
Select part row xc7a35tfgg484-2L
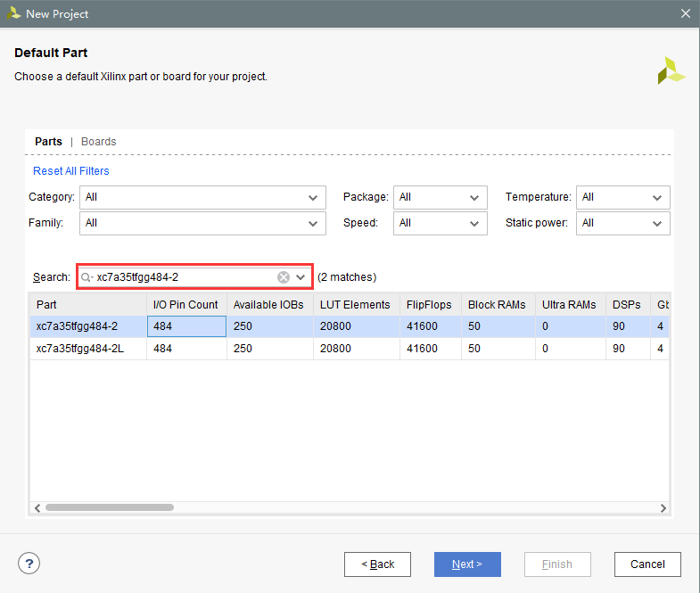click(350, 349)
